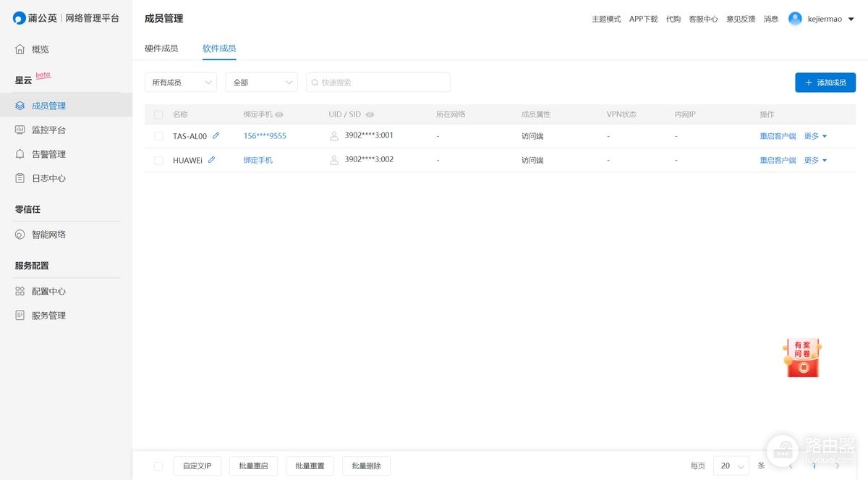Expand 更多 menu for HUAWEi row
868x480 pixels.
(816, 161)
